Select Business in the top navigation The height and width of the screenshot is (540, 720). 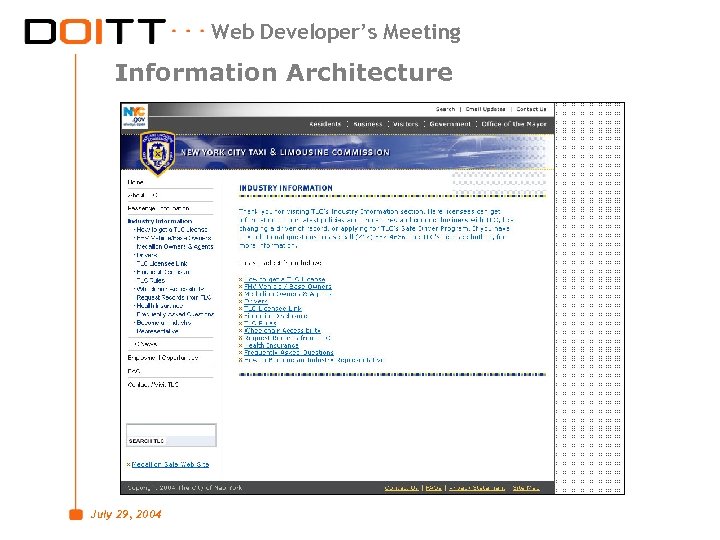(x=367, y=124)
